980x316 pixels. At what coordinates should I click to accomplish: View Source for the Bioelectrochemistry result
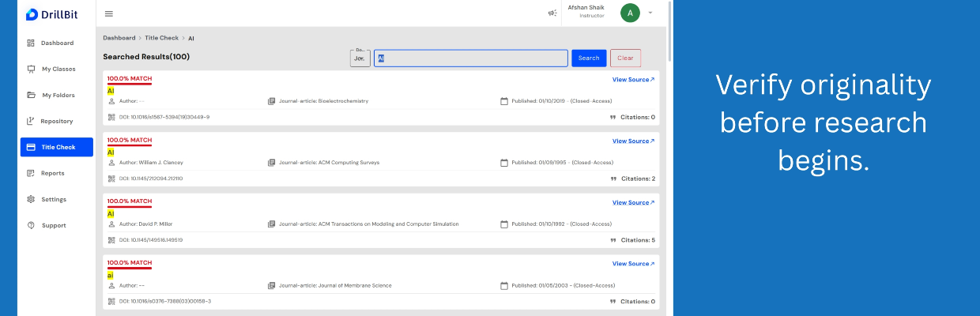[x=633, y=80]
